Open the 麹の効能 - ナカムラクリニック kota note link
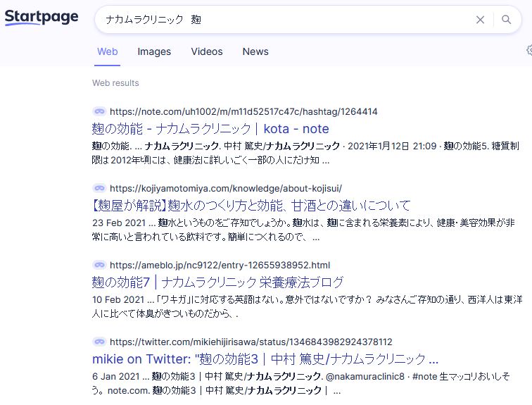The width and height of the screenshot is (532, 405). (210, 129)
